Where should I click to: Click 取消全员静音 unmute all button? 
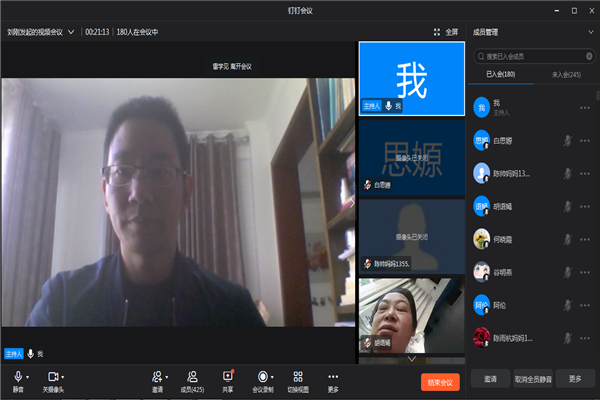click(533, 380)
